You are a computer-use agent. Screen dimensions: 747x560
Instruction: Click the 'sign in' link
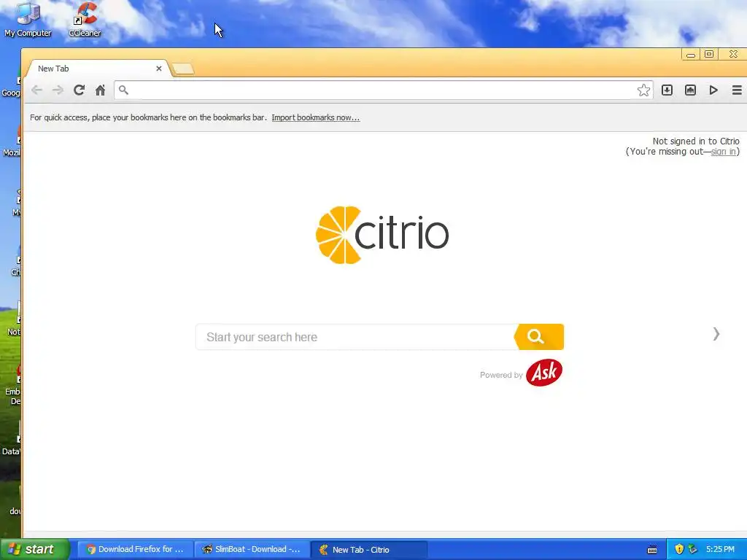click(x=723, y=152)
